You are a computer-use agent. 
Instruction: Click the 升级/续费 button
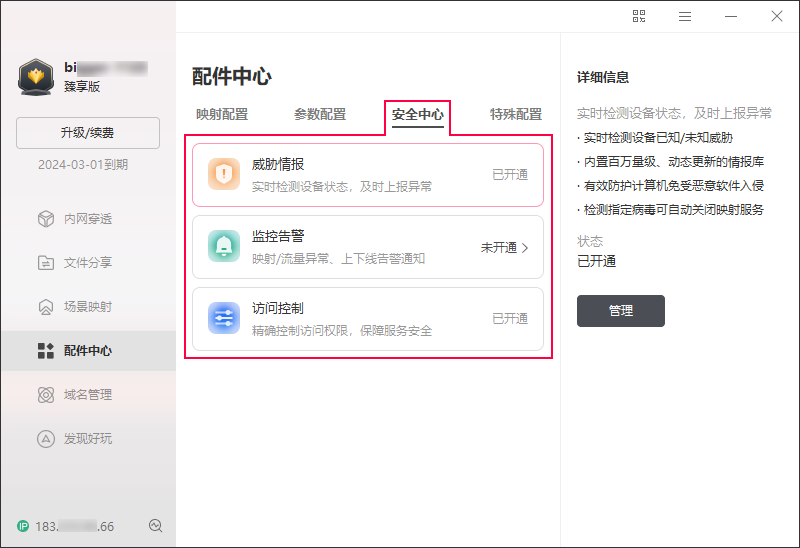click(88, 133)
